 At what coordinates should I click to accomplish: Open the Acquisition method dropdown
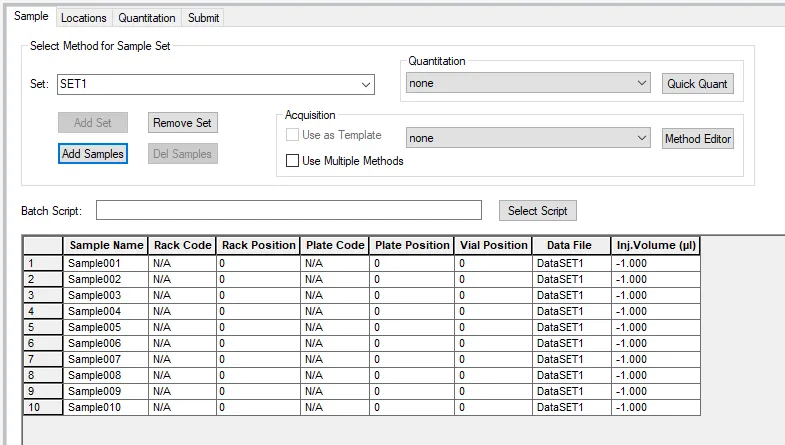(528, 138)
